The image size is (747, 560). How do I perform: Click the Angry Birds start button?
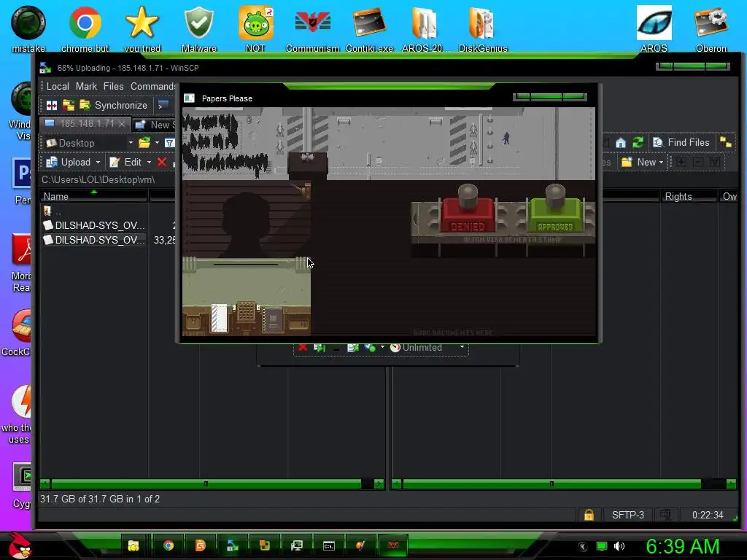[x=19, y=545]
